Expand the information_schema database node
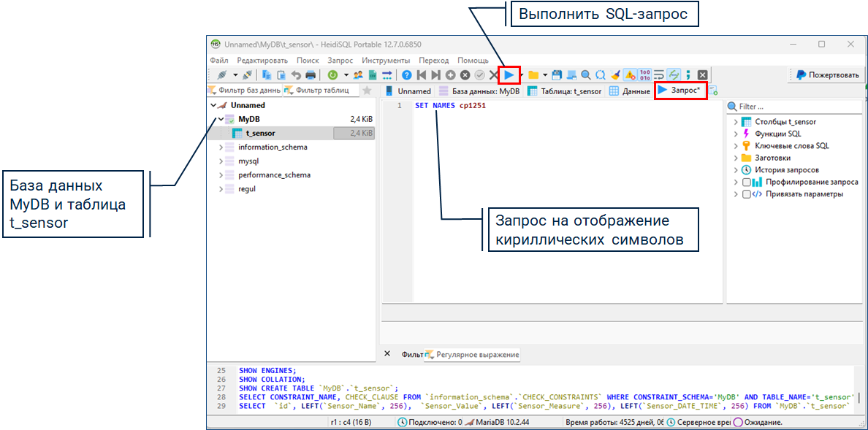The image size is (868, 430). 221,147
